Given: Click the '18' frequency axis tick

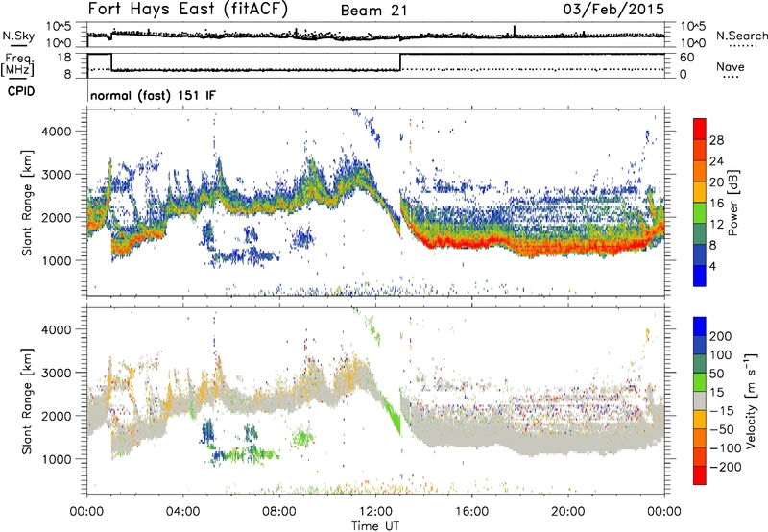Looking at the screenshot, I should pos(64,58).
